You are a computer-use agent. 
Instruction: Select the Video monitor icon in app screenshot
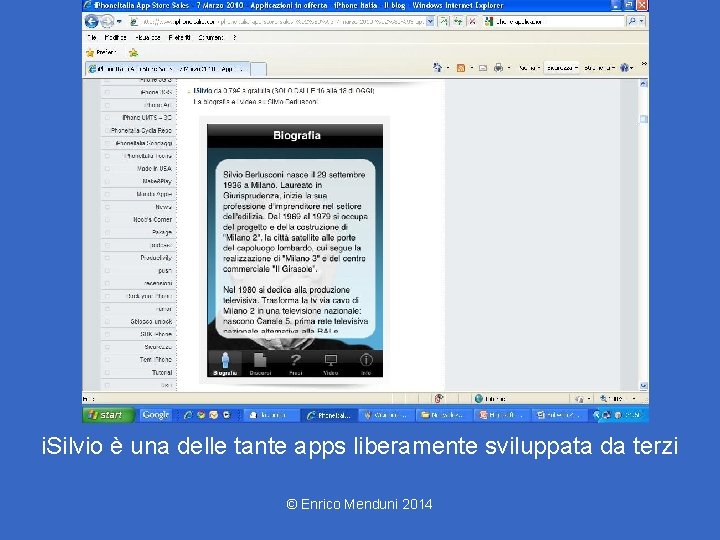pos(331,364)
